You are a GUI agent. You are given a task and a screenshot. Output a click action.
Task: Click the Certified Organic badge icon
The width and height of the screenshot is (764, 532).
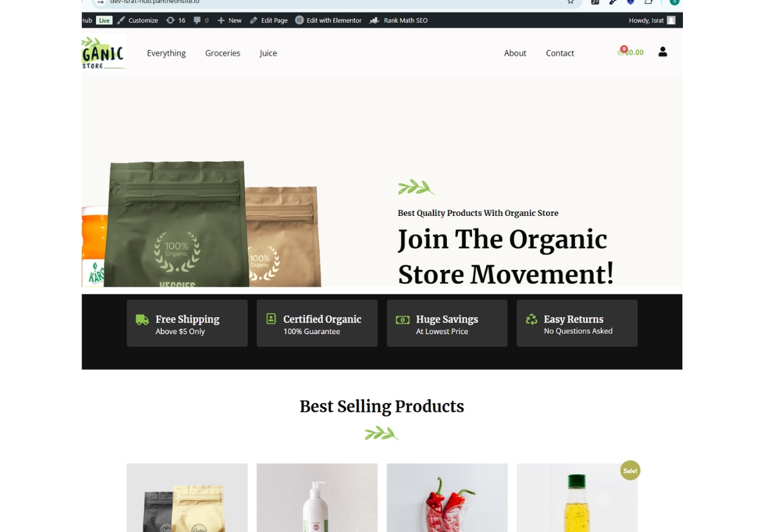[271, 319]
